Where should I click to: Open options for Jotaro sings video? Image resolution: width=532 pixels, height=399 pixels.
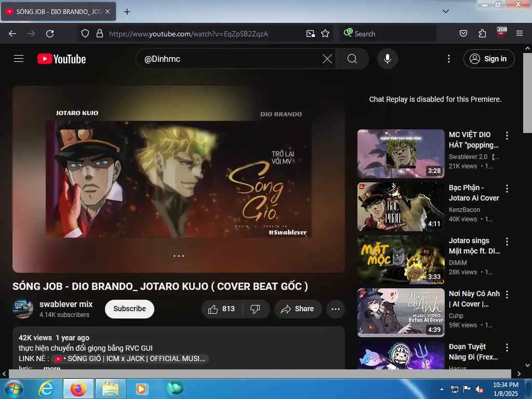coord(507,242)
